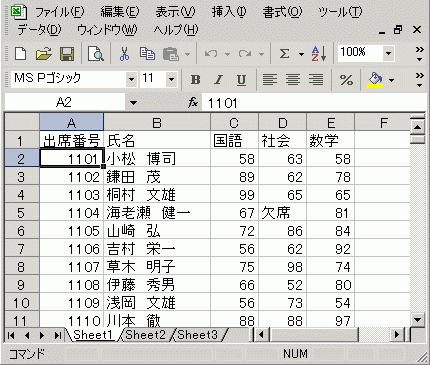Image resolution: width=430 pixels, height=365 pixels.
Task: Open the font size 11 dropdown
Action: 171,80
